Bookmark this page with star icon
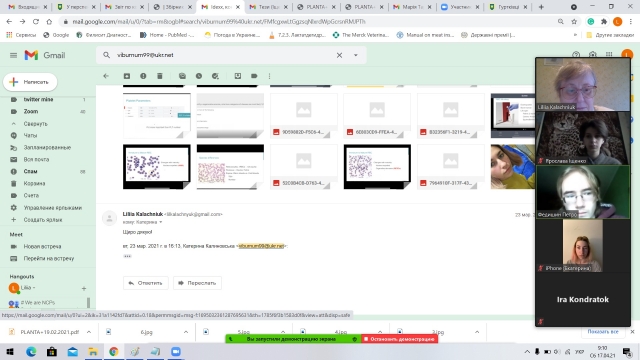 tap(574, 21)
